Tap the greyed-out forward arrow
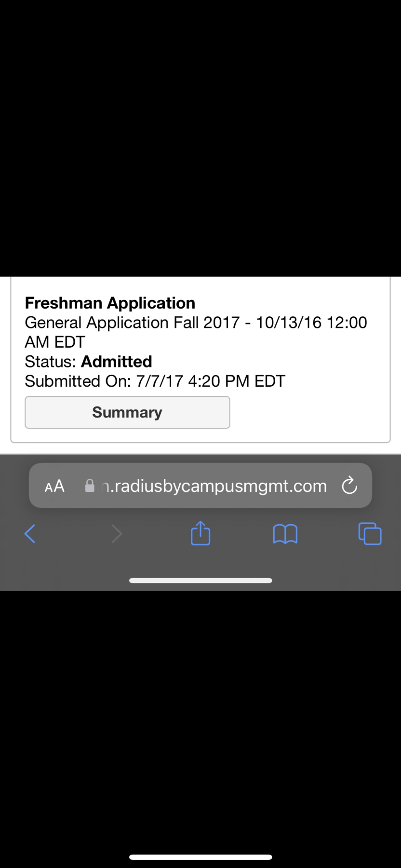Viewport: 401px width, 868px height. [117, 534]
